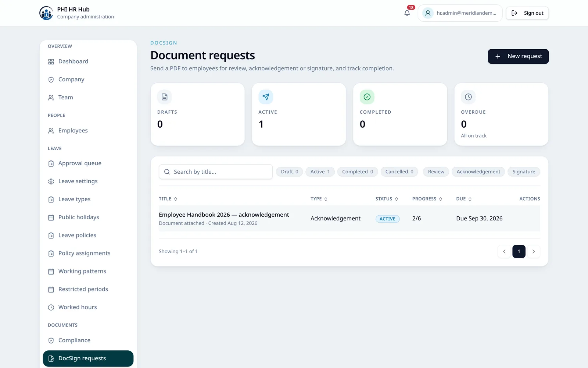Screen dimensions: 588x368
Task: Click the Dashboard grid icon
Action: click(x=51, y=61)
